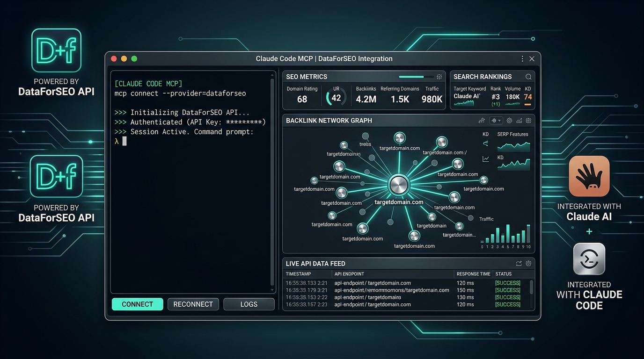This screenshot has height=359, width=644.
Task: Open search in Search Rankings panel
Action: (x=528, y=77)
